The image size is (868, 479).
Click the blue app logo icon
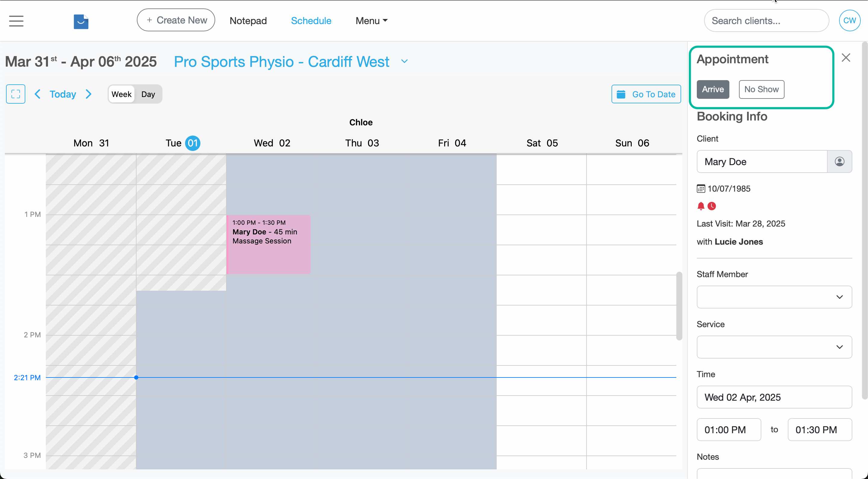point(81,22)
